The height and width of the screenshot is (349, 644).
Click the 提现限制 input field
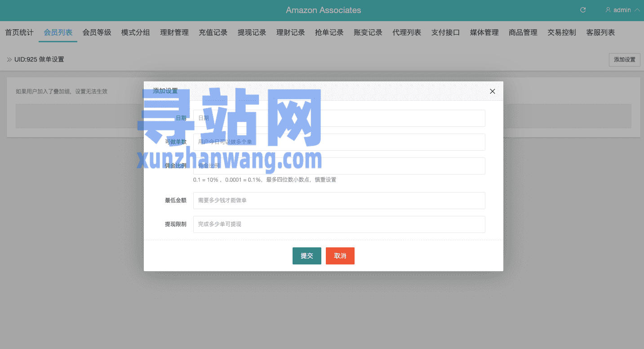(x=339, y=224)
